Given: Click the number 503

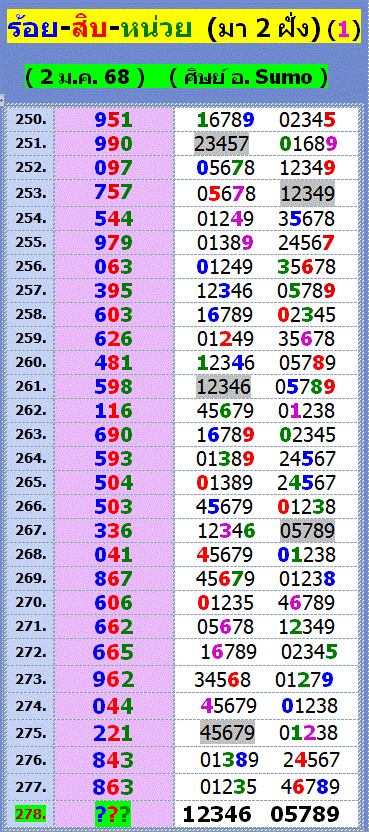Looking at the screenshot, I should click(x=114, y=508).
